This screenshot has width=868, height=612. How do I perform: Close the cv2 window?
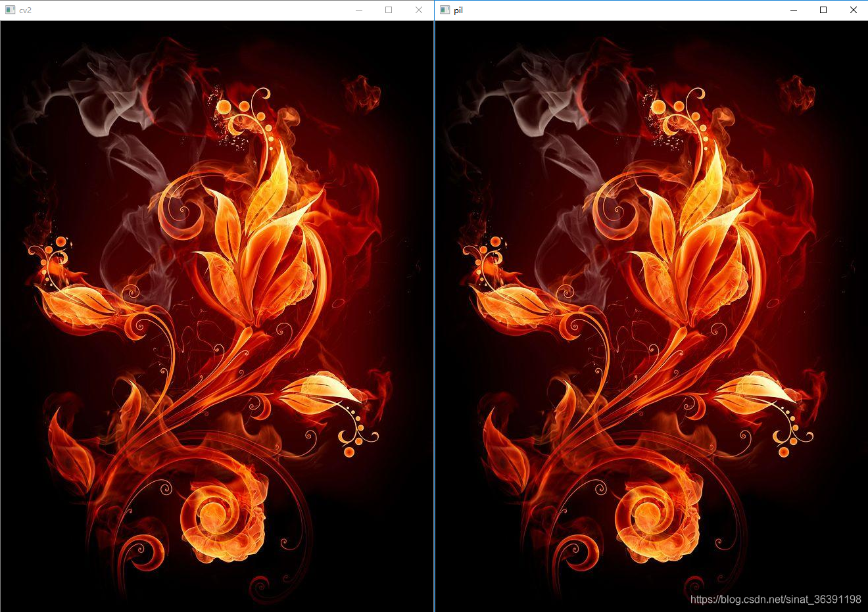419,10
